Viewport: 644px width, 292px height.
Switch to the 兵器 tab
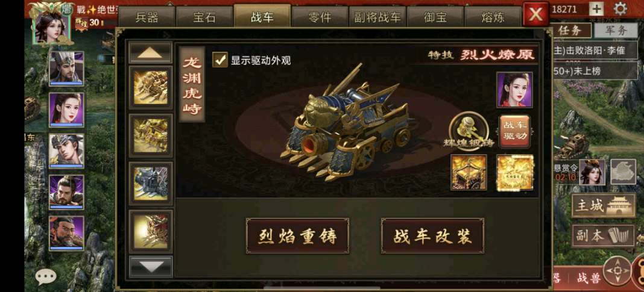point(147,17)
